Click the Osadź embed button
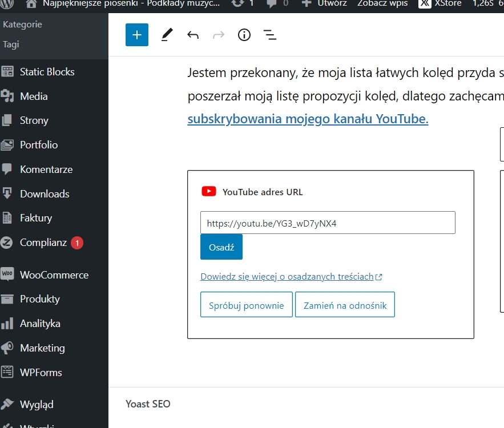Viewport: 504px width, 428px height. click(x=221, y=247)
